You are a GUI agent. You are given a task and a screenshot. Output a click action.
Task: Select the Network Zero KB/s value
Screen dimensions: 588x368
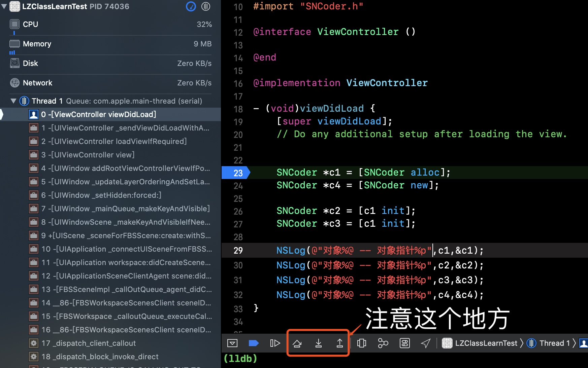point(194,83)
